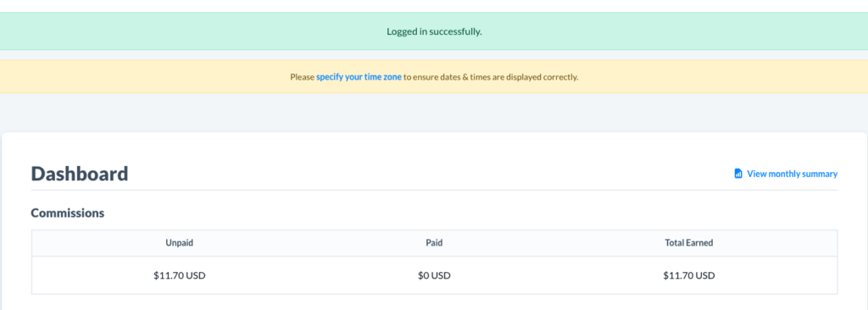The height and width of the screenshot is (310, 868).
Task: Select the Paid column header
Action: coord(434,242)
